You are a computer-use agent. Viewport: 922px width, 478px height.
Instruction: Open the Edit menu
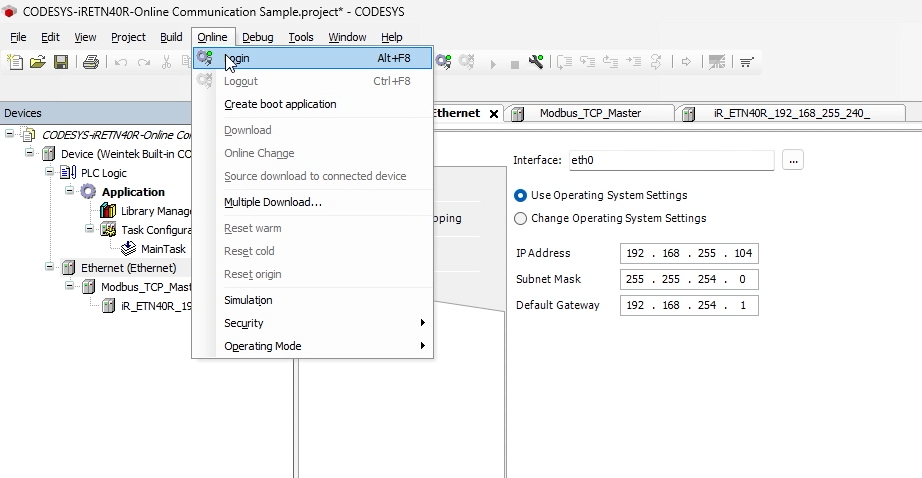51,37
